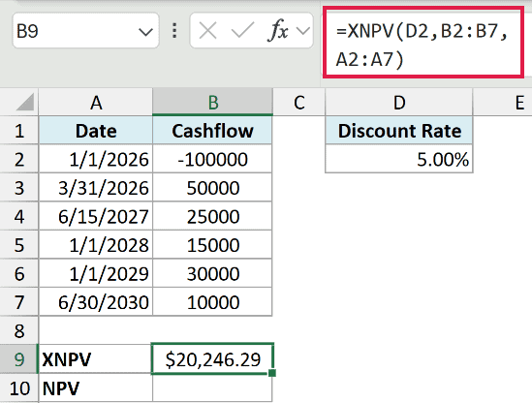Viewport: 532px width, 403px height.
Task: Click the Cashflow header cell
Action: (x=212, y=131)
